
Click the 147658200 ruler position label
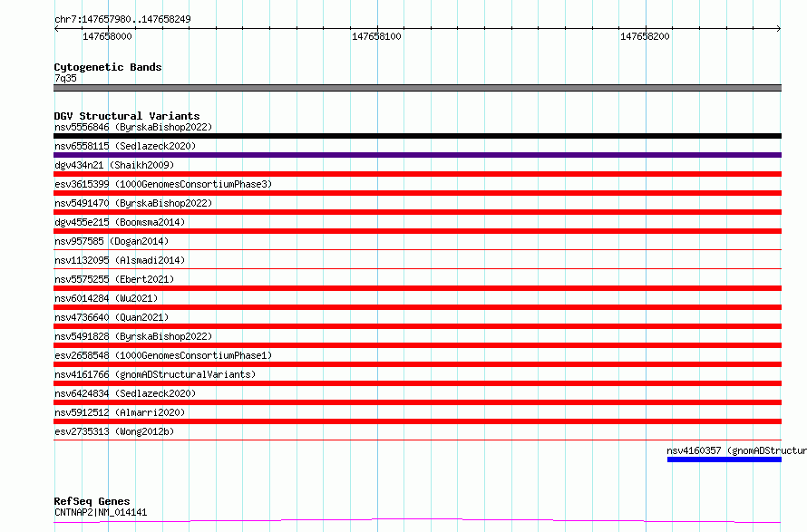click(645, 36)
